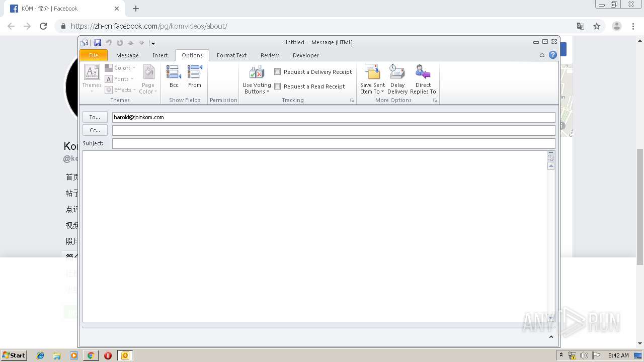
Task: Close the KOM Facebook tab
Action: [x=117, y=9]
